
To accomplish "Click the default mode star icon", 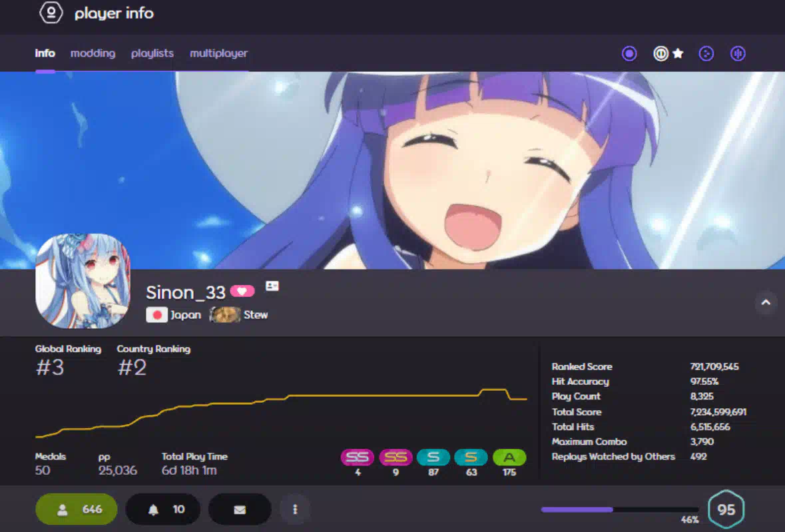I will 678,53.
